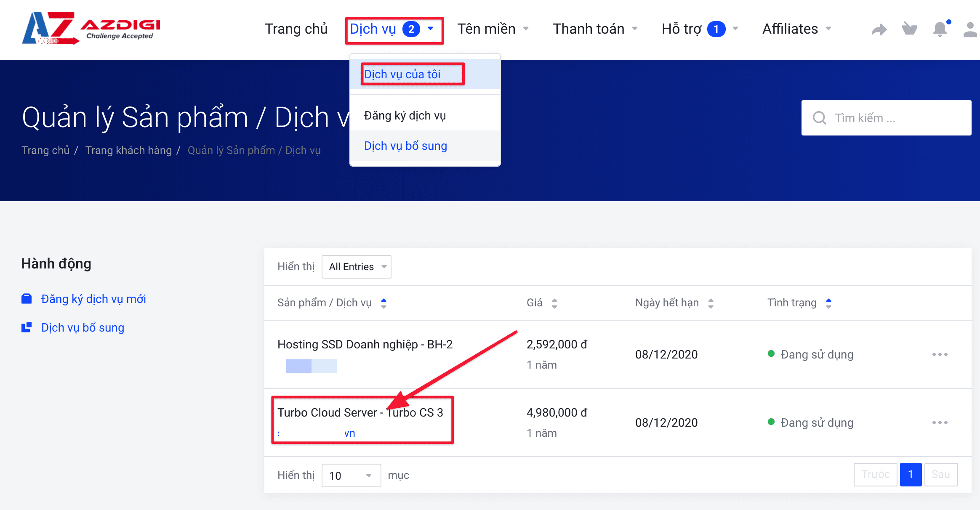Choose Đăng ký dịch vụ menu entry
The height and width of the screenshot is (510, 980).
(405, 116)
